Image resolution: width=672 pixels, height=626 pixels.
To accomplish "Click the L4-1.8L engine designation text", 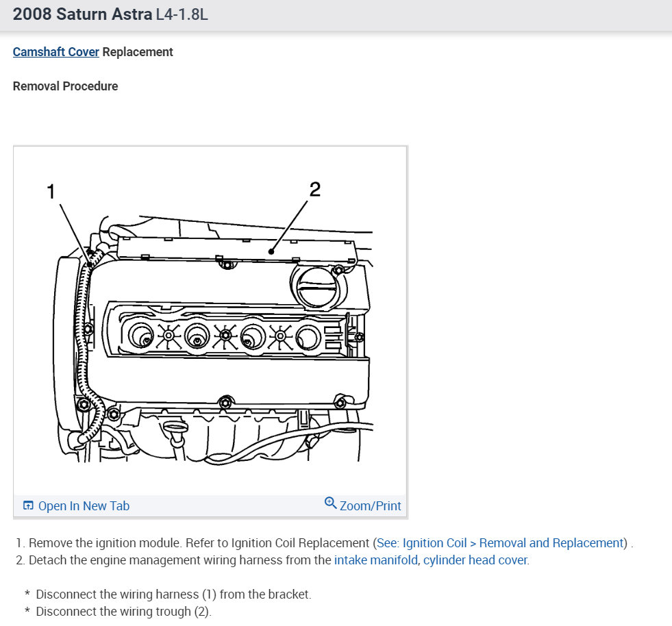I will (x=182, y=14).
